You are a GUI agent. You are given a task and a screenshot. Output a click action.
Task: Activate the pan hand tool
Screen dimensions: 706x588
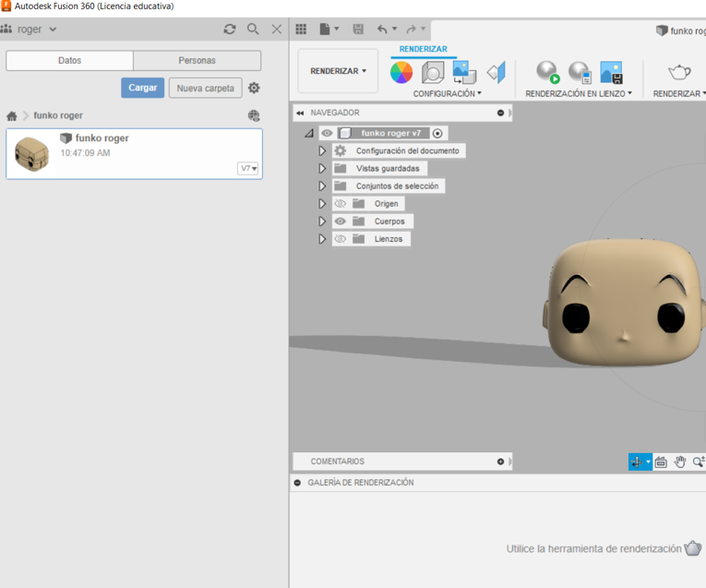(x=680, y=462)
